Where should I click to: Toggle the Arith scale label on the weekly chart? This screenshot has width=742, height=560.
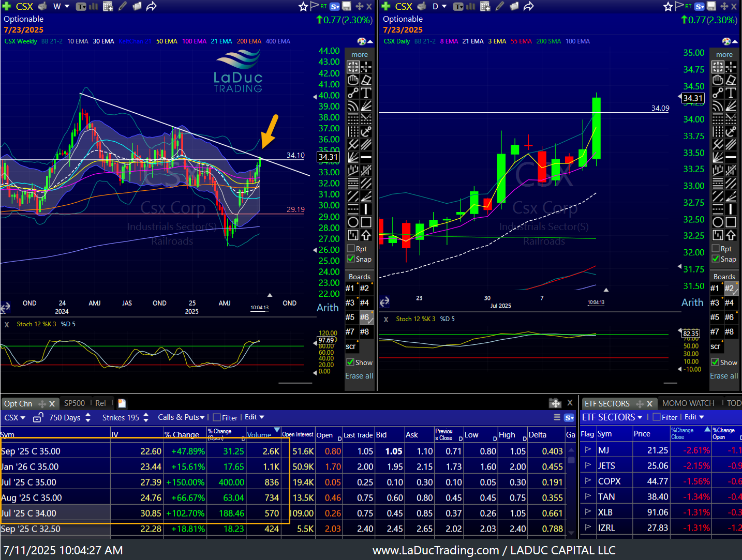328,308
